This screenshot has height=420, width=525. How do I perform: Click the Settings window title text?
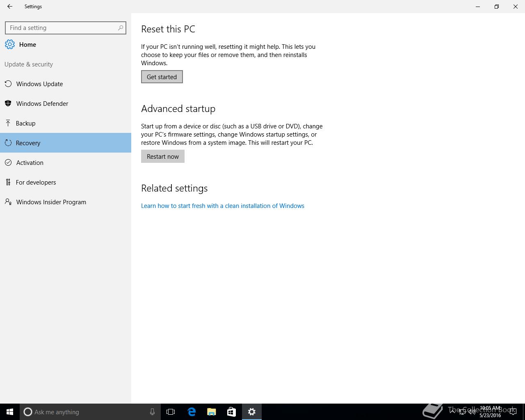click(33, 7)
